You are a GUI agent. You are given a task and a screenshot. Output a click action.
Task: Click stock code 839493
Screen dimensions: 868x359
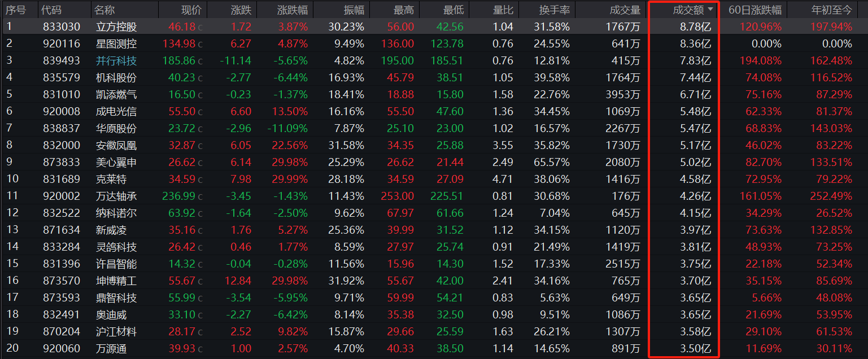click(x=62, y=60)
